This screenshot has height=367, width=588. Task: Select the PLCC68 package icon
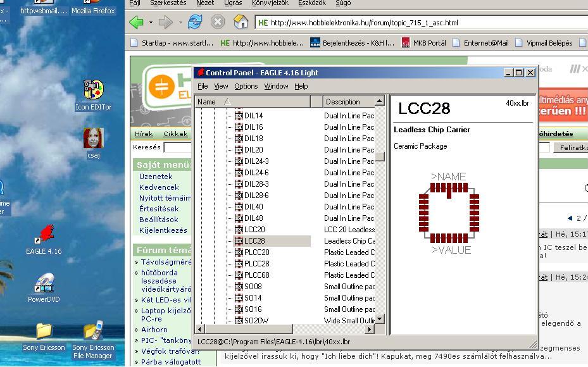pyautogui.click(x=239, y=275)
